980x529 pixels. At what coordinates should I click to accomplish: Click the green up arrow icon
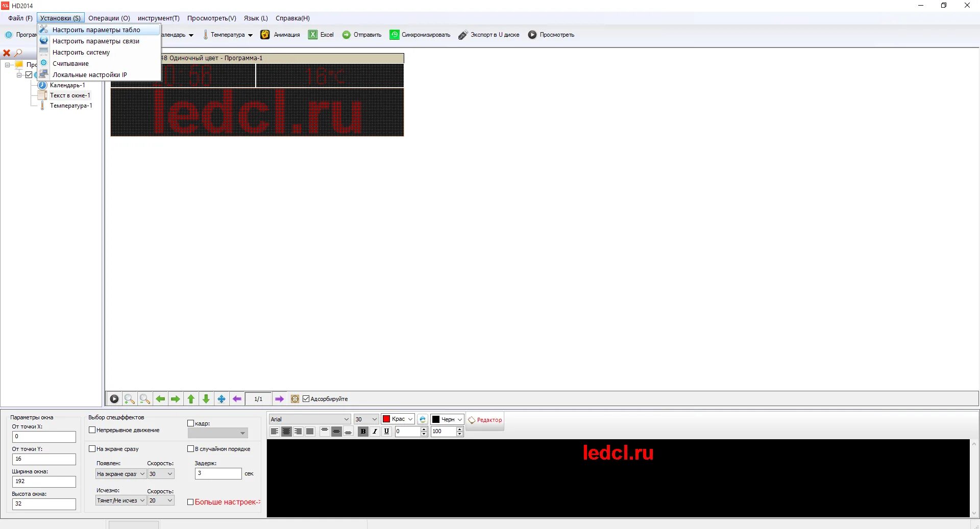pyautogui.click(x=191, y=399)
